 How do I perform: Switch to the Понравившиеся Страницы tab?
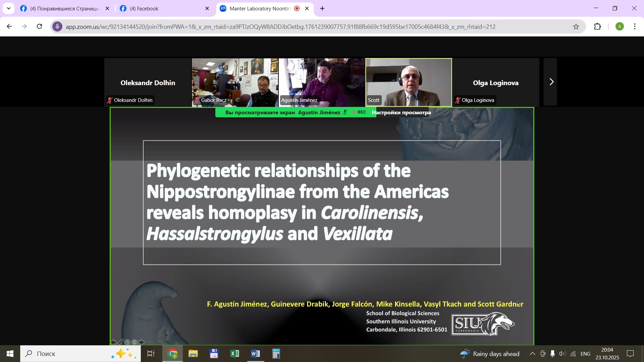coord(64,9)
